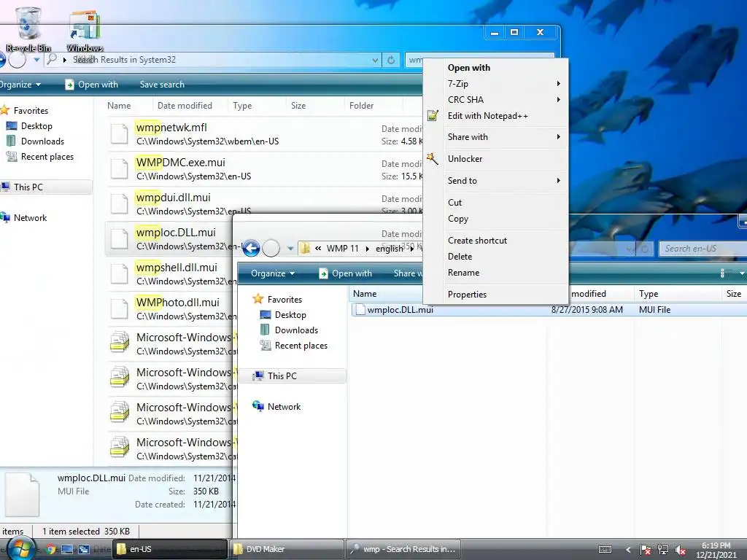Open the network tray icon
This screenshot has width=747, height=560.
click(662, 550)
